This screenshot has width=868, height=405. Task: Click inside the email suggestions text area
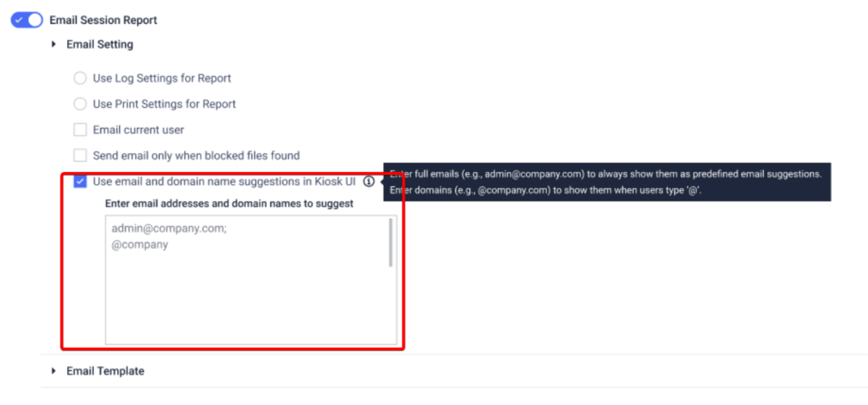point(251,280)
